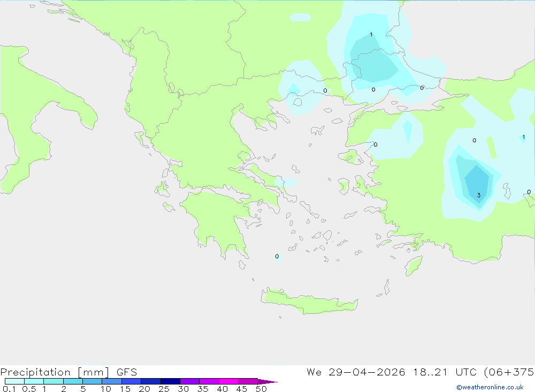The width and height of the screenshot is (535, 392).
Task: Click legend scale label '10'
Action: point(106,389)
